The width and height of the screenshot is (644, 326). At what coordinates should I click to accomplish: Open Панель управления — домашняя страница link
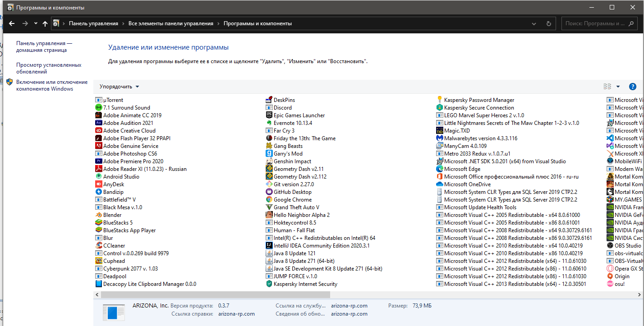coord(44,47)
